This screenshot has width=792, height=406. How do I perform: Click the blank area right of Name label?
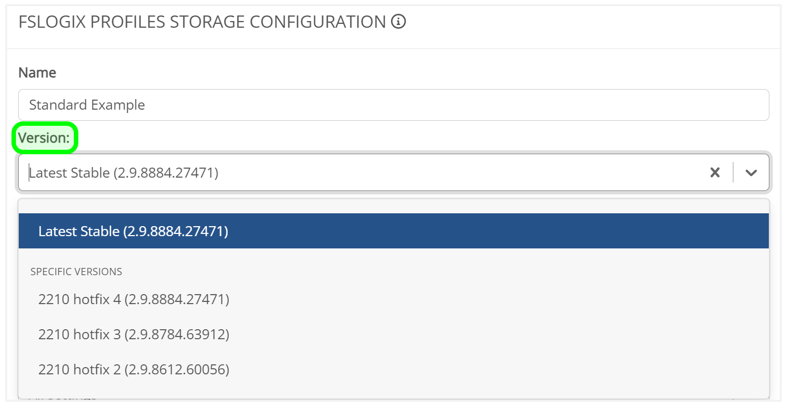coord(400,73)
